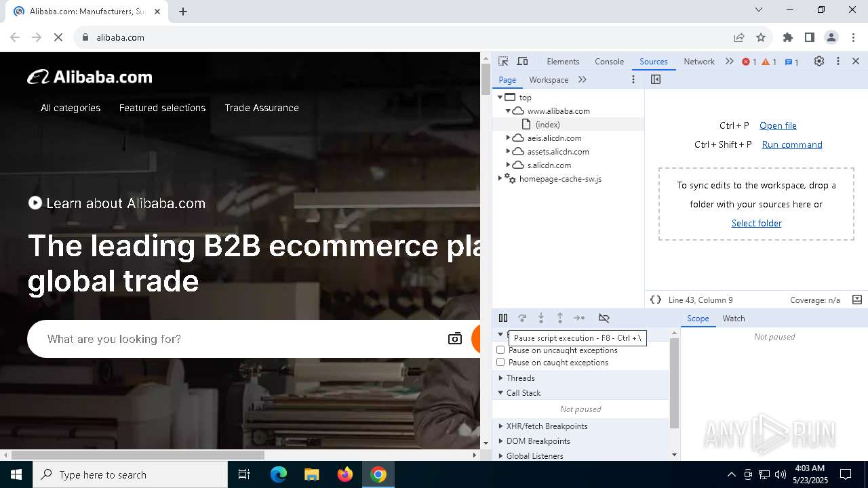
Task: Click the Run command link
Action: tap(791, 144)
